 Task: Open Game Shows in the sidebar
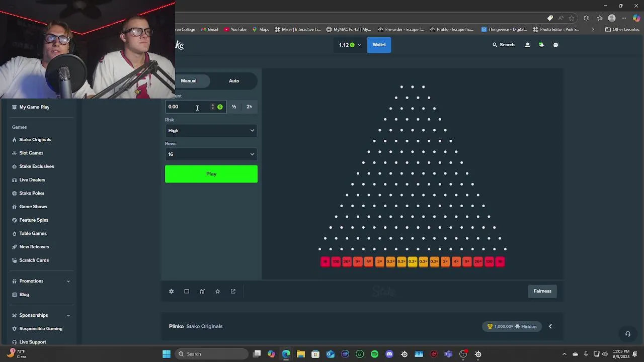pos(33,207)
